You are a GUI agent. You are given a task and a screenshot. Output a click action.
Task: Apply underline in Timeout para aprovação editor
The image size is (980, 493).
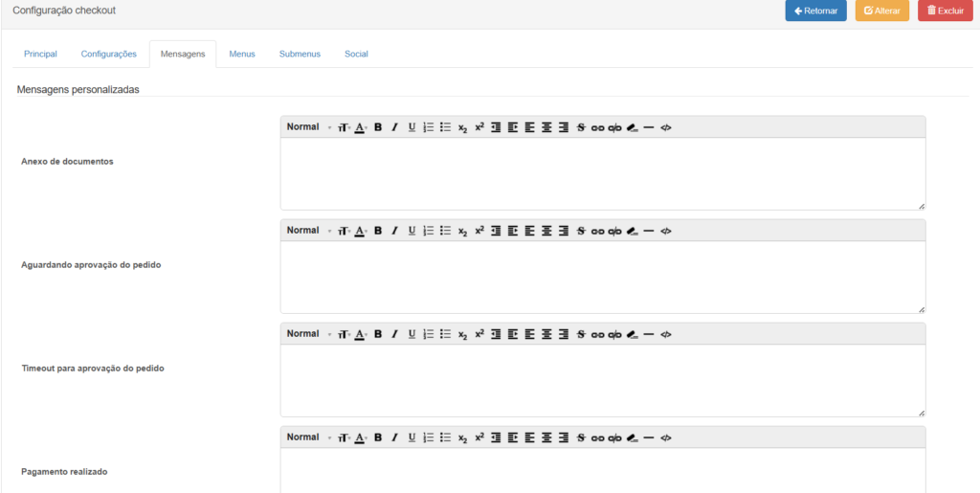point(412,334)
